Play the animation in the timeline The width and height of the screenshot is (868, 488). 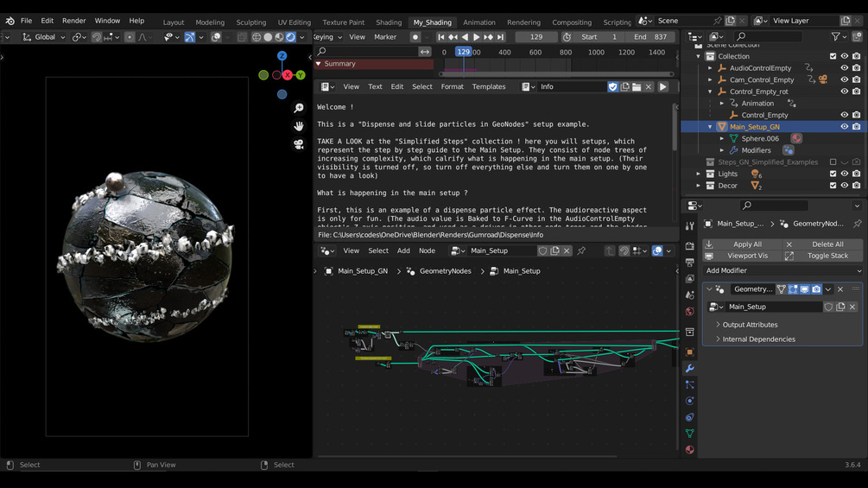point(476,37)
